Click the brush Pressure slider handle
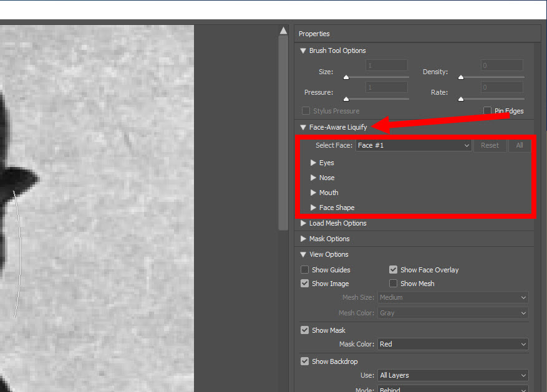The height and width of the screenshot is (392, 547). point(346,99)
